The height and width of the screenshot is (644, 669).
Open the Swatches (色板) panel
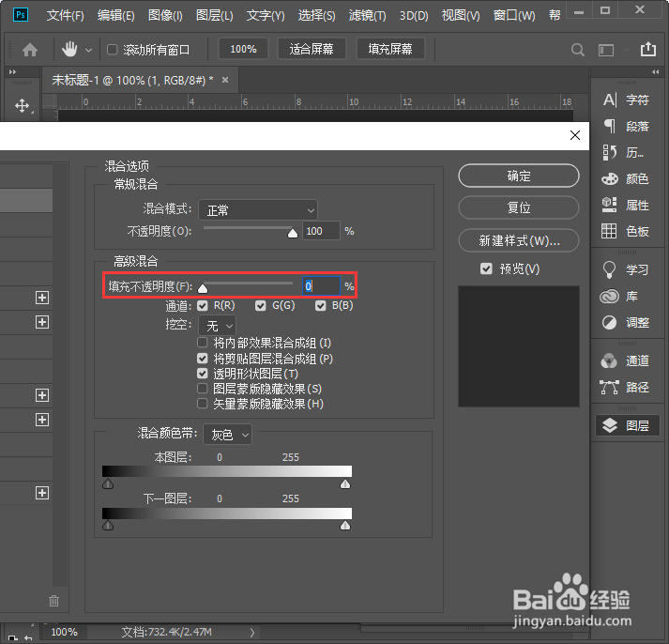[x=627, y=231]
